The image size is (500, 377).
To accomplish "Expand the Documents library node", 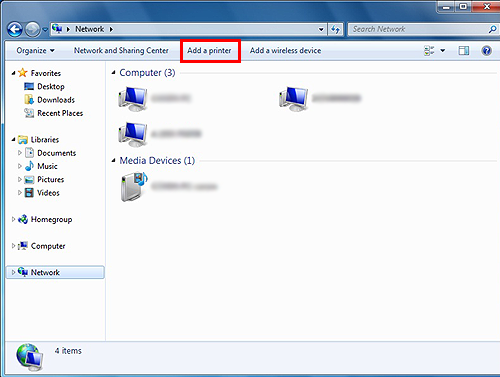I will click(x=20, y=153).
